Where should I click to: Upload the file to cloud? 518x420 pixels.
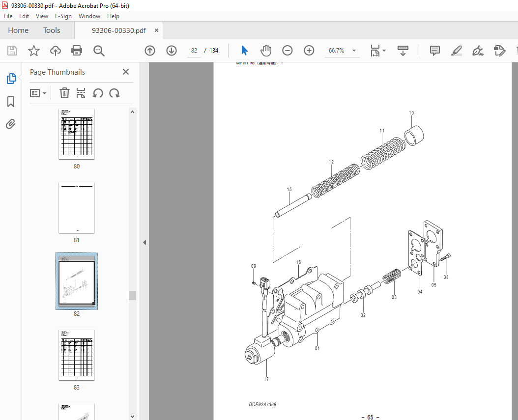(56, 51)
